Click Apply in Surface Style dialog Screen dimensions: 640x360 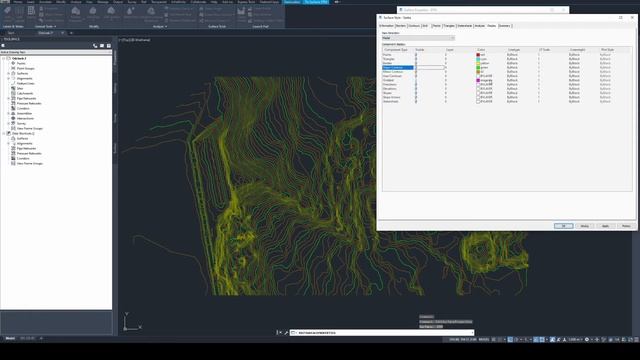(605, 226)
